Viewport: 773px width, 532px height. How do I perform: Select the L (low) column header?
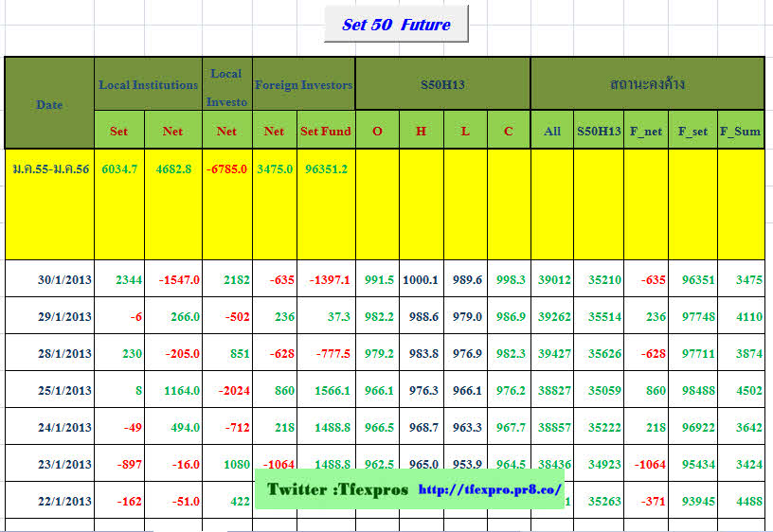(465, 131)
